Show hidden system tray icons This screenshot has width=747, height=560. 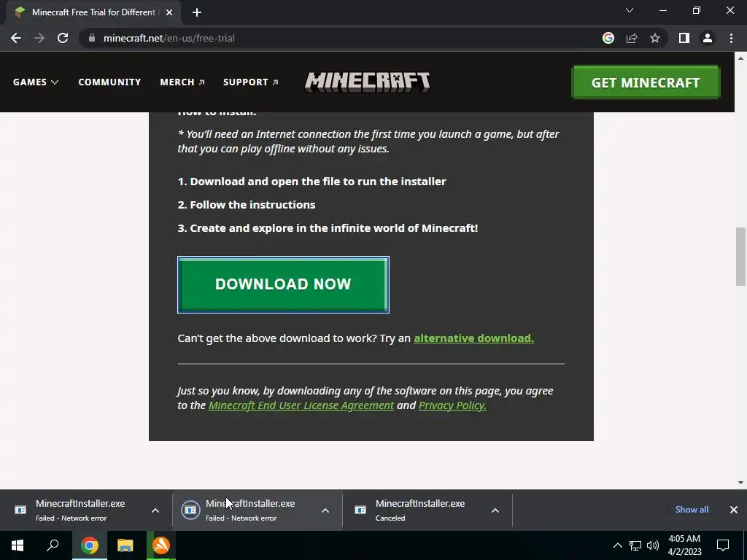click(x=617, y=545)
